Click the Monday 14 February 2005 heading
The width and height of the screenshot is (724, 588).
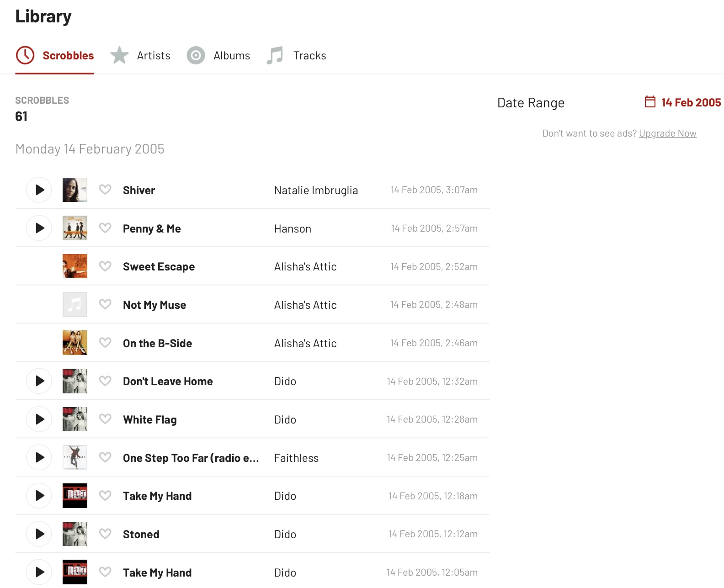(90, 149)
